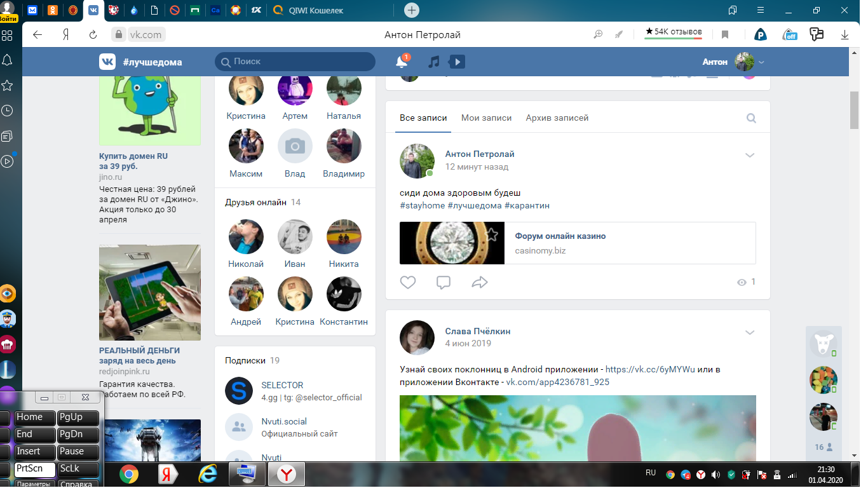The image size is (868, 488).
Task: Switch to the Все записи tab
Action: click(x=423, y=118)
